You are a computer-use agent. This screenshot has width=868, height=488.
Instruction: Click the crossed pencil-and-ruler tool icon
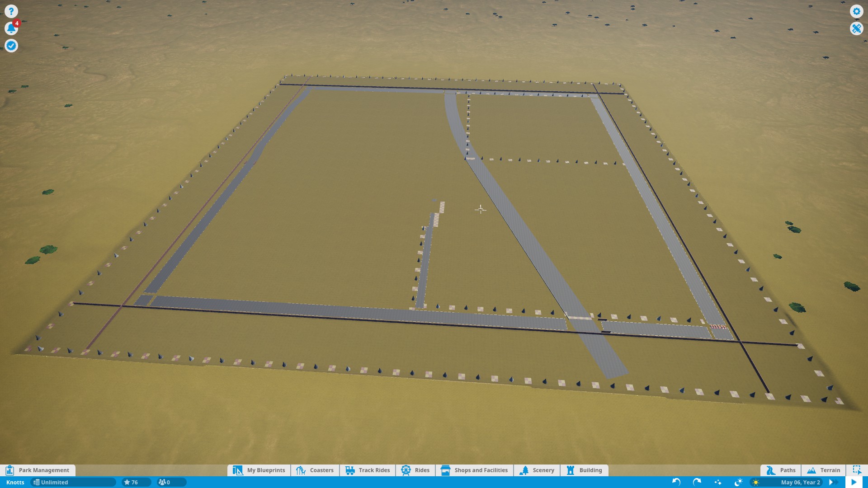click(856, 28)
